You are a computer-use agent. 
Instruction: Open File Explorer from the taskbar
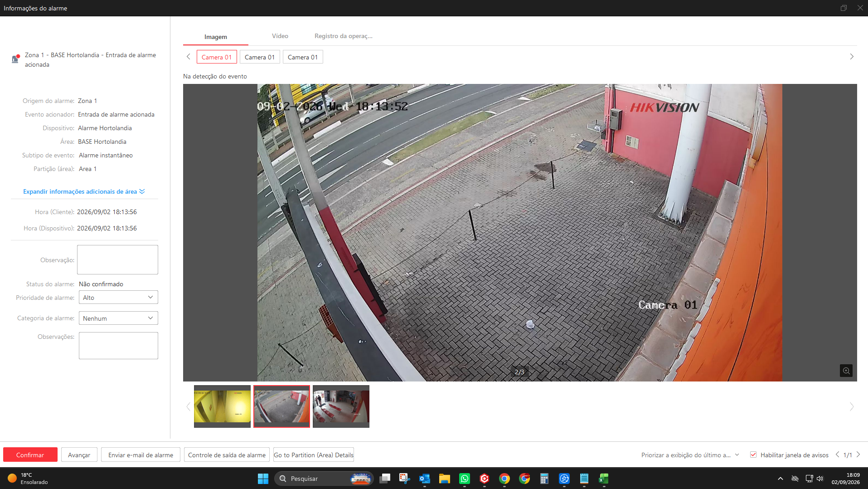(x=444, y=479)
